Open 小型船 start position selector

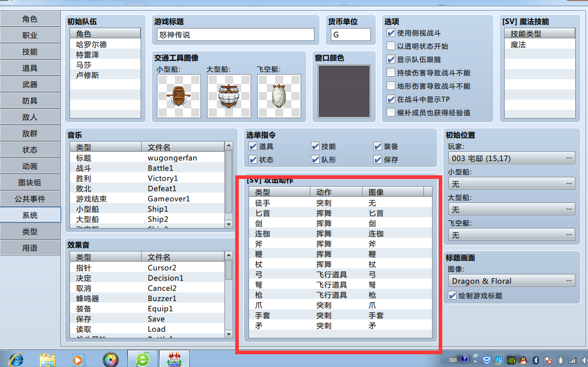coord(511,184)
